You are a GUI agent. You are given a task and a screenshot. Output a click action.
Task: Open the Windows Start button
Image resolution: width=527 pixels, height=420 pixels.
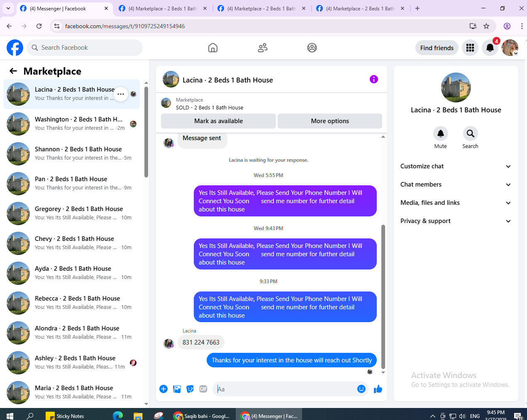[x=10, y=415]
